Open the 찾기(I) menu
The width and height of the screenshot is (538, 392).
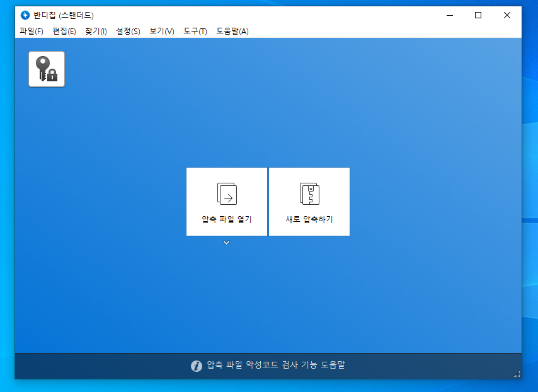pyautogui.click(x=96, y=32)
